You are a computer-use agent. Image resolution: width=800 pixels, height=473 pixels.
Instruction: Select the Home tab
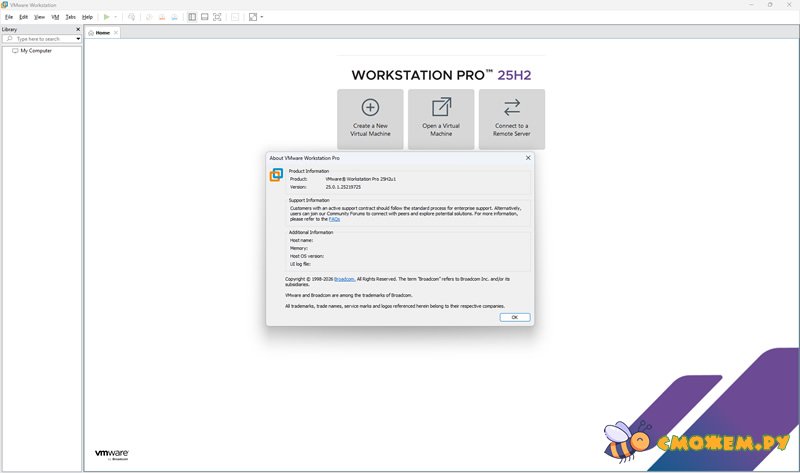[102, 33]
